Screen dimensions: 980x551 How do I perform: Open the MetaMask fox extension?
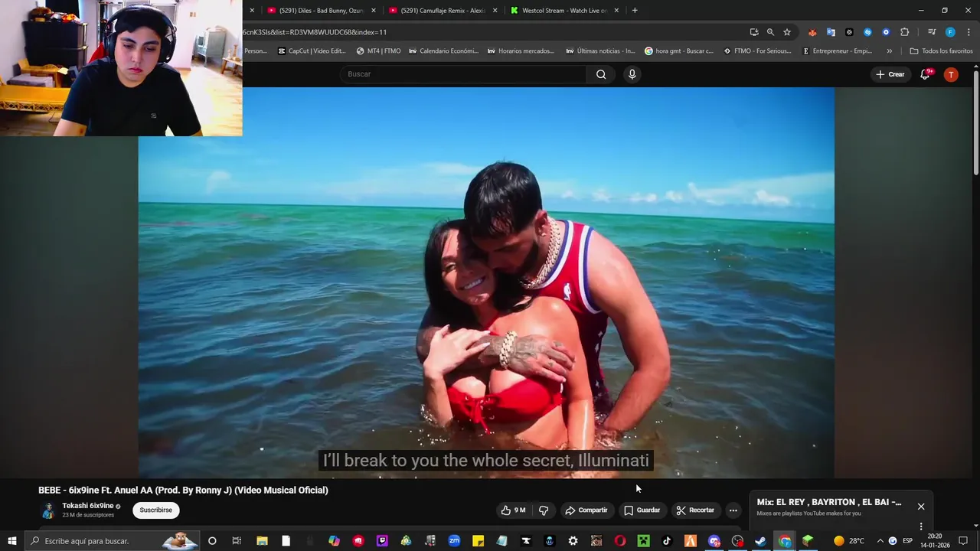pos(812,32)
